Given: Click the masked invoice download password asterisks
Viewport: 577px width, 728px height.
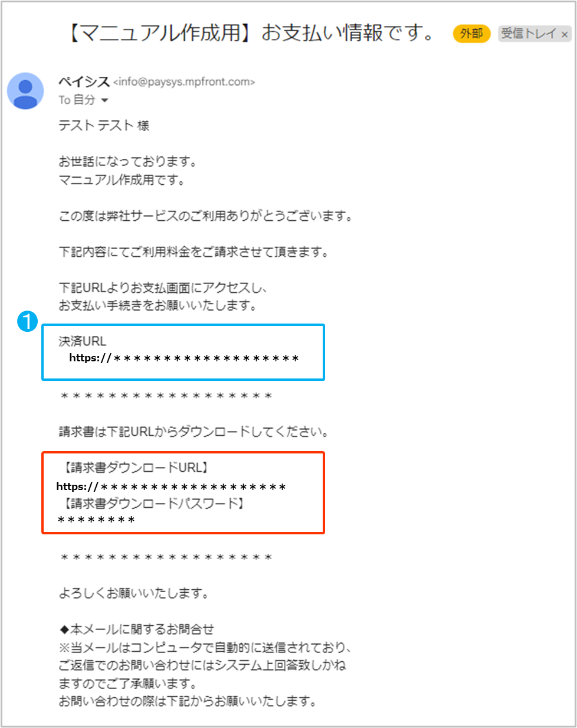Looking at the screenshot, I should tap(96, 520).
